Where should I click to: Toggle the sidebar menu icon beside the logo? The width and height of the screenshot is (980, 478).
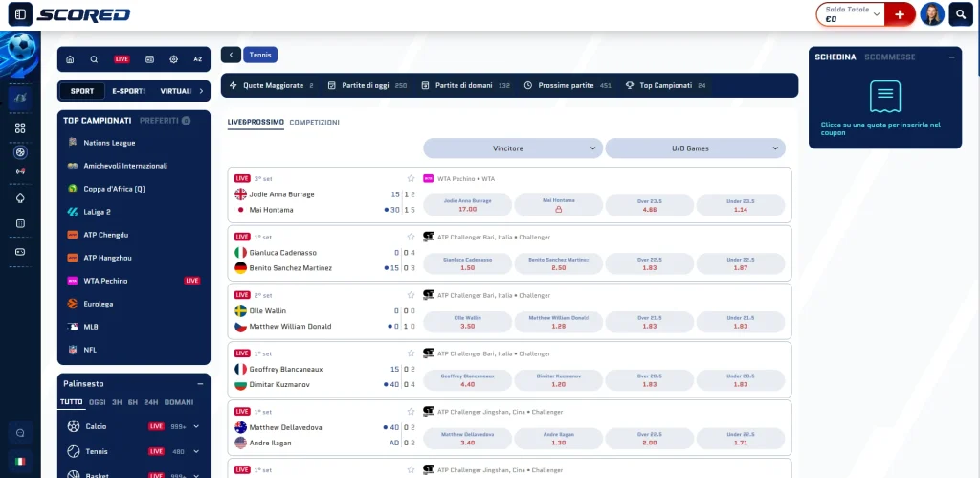coord(20,13)
